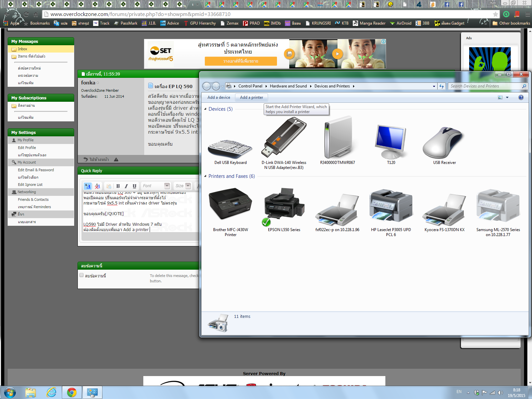
Task: Check the delete this message checkbox
Action: coord(81,275)
